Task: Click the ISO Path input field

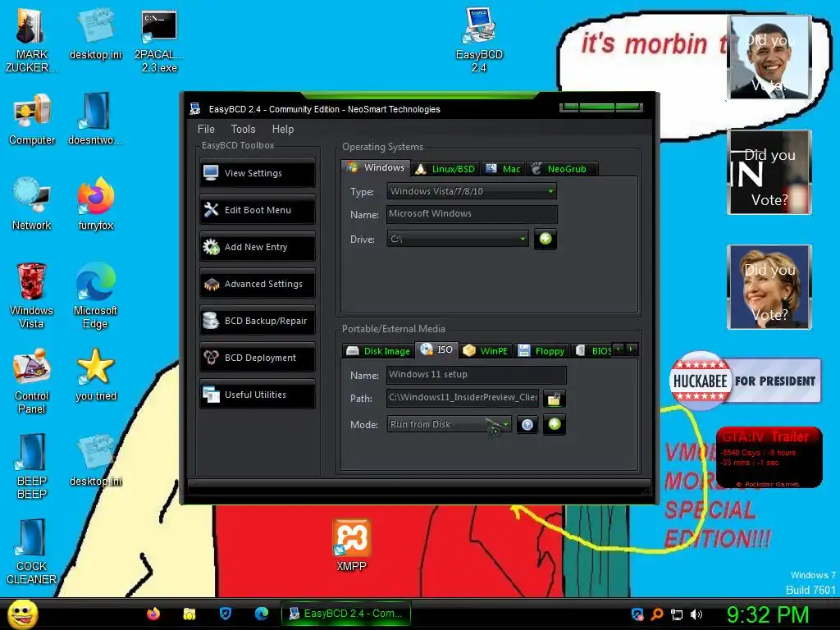Action: (x=463, y=398)
